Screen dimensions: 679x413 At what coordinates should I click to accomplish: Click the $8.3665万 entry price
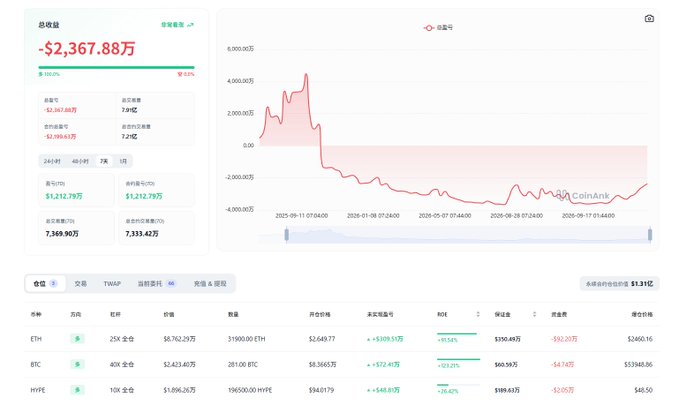click(x=322, y=365)
